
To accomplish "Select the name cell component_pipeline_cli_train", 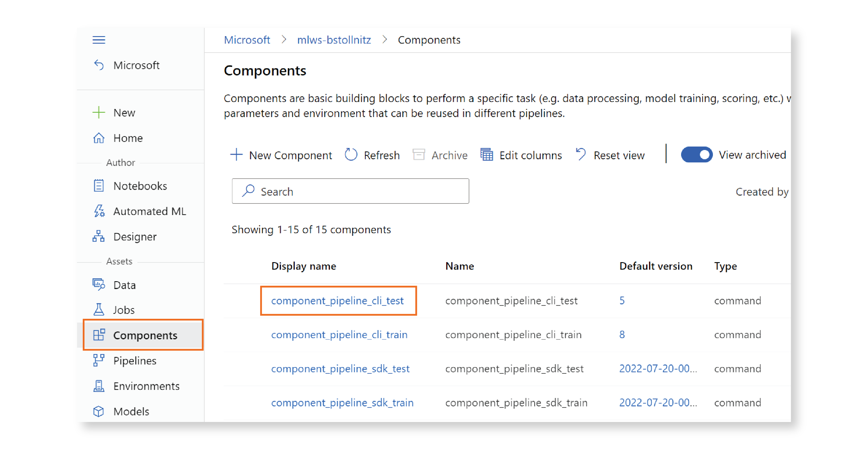I will click(514, 335).
